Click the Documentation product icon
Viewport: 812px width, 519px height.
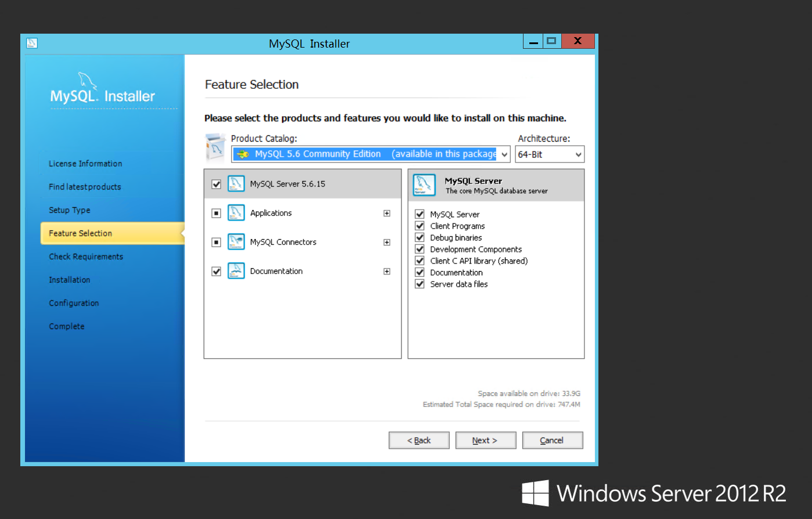(x=236, y=271)
